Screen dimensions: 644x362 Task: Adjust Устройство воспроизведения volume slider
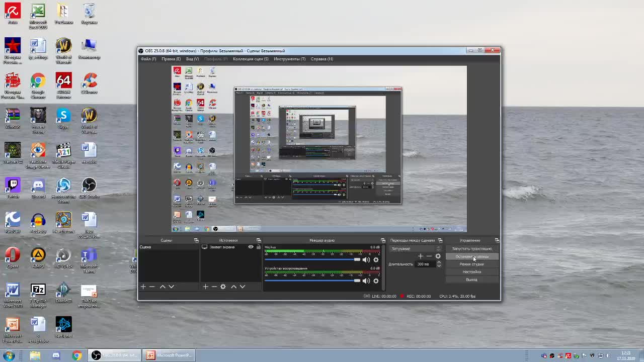click(x=312, y=281)
